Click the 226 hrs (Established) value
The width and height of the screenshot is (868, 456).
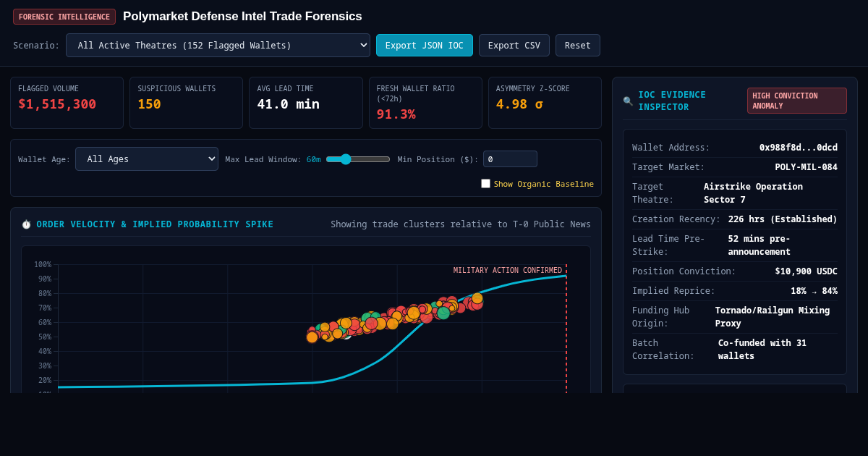click(x=783, y=219)
